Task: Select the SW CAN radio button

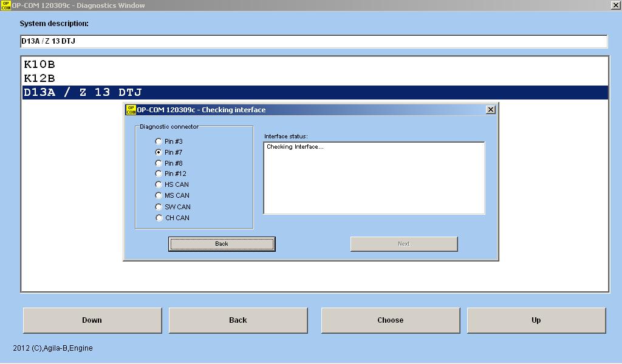Action: [159, 207]
